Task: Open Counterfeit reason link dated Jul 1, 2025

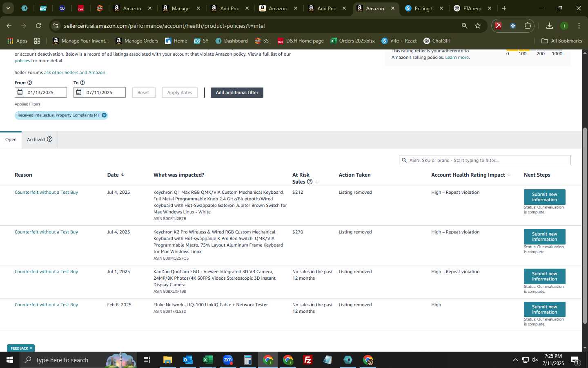Action: pos(46,272)
